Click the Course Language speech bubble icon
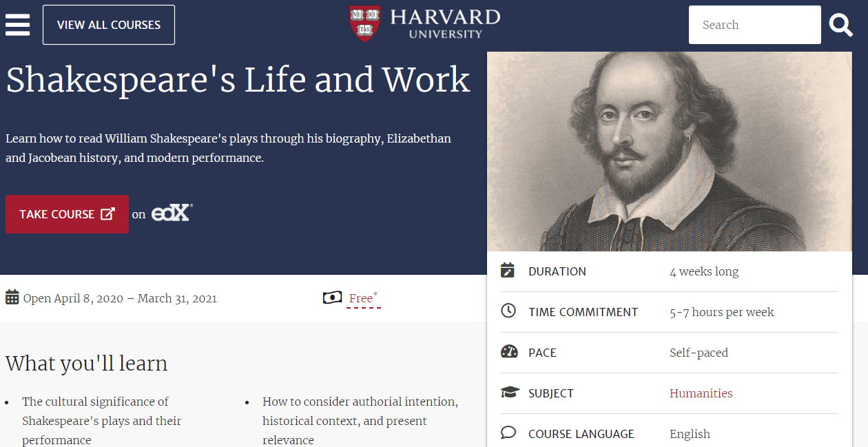Viewport: 868px width, 447px height. (508, 433)
